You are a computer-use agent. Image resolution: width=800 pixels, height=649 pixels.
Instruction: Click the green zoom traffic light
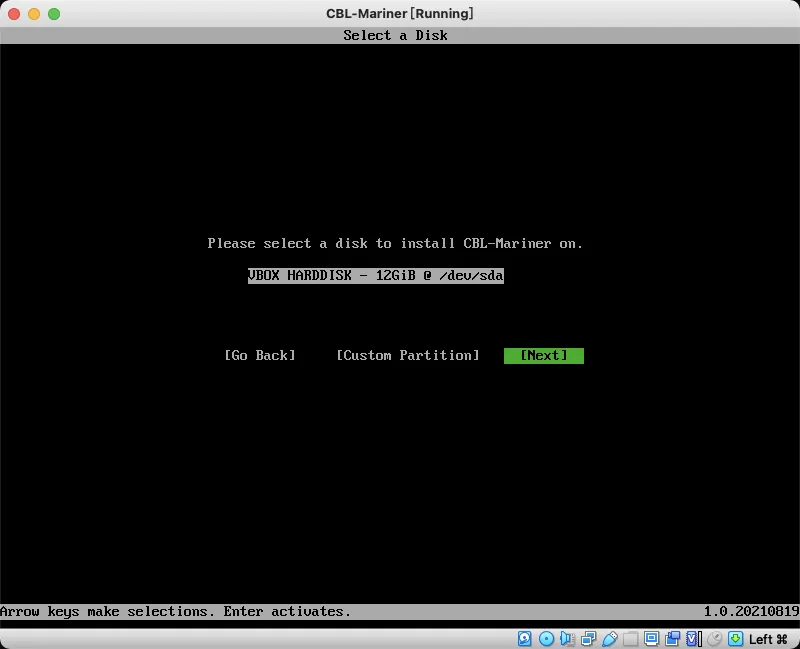point(53,13)
